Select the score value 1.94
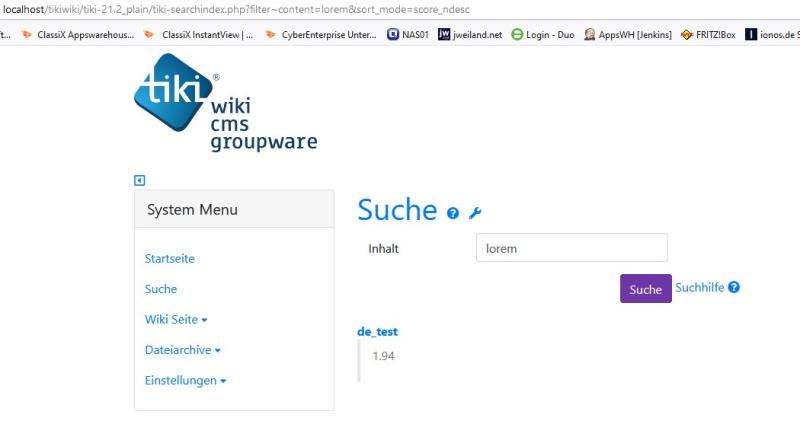This screenshot has width=800, height=421. (x=384, y=356)
